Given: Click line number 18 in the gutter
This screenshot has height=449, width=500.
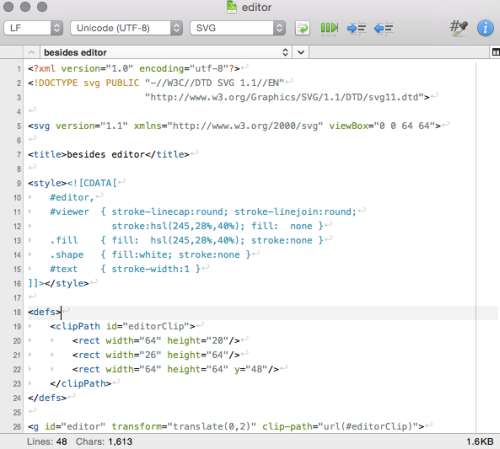Looking at the screenshot, I should click(17, 312).
